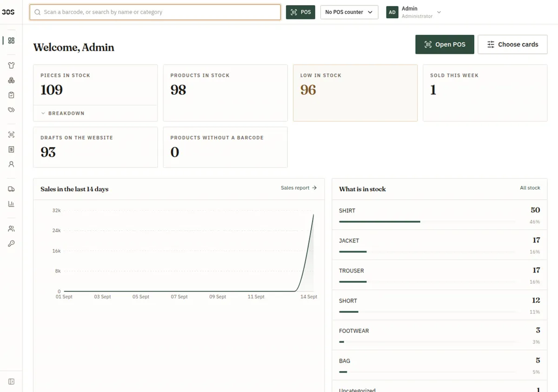The height and width of the screenshot is (392, 558).
Task: Toggle the sidebar expand panel icon
Action: tap(11, 382)
